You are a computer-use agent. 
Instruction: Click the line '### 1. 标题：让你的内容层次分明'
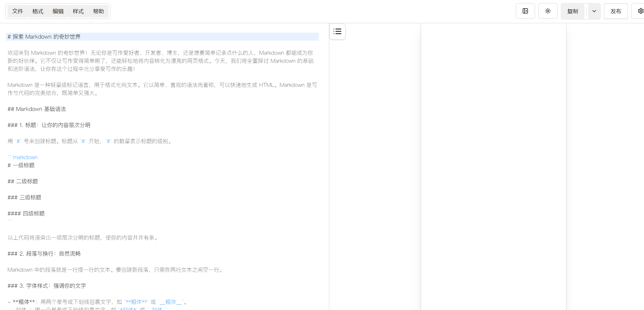tap(49, 125)
